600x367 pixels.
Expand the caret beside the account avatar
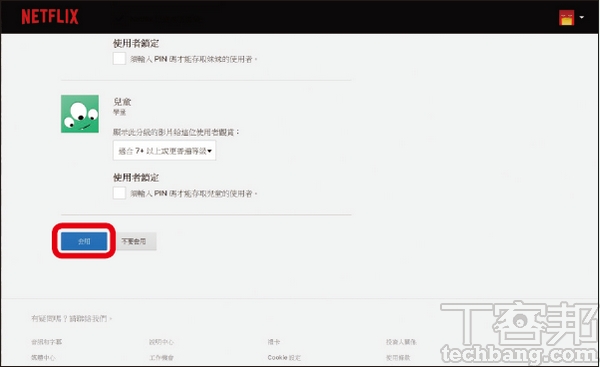tap(582, 17)
